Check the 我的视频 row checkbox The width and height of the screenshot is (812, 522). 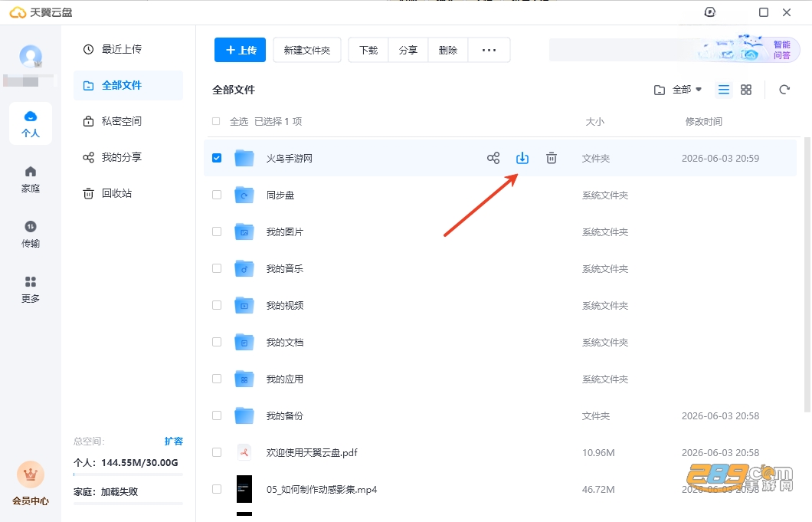click(217, 305)
